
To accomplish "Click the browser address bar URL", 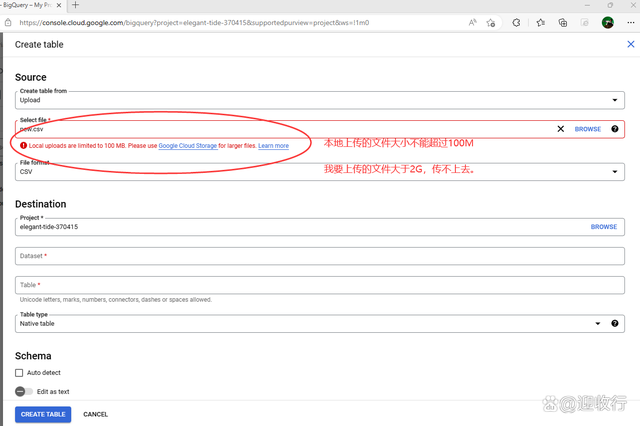I will click(194, 23).
